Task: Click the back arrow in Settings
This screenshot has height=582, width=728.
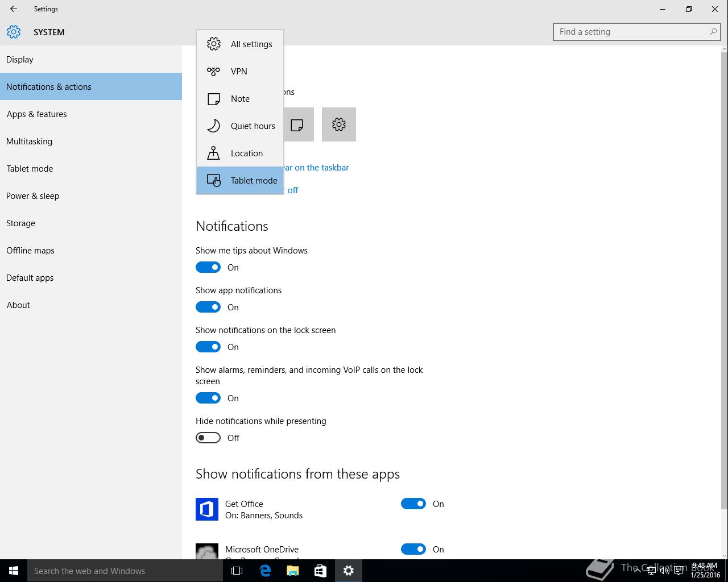Action: pyautogui.click(x=14, y=9)
